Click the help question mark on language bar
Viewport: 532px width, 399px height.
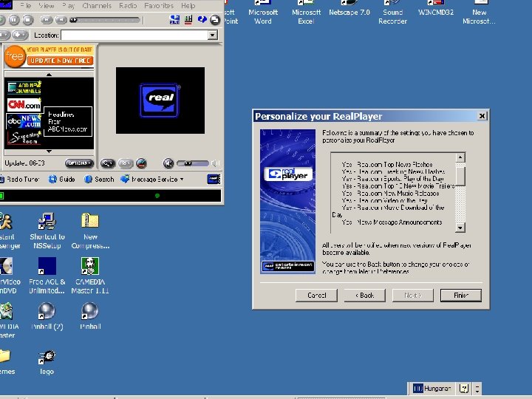coord(463,388)
